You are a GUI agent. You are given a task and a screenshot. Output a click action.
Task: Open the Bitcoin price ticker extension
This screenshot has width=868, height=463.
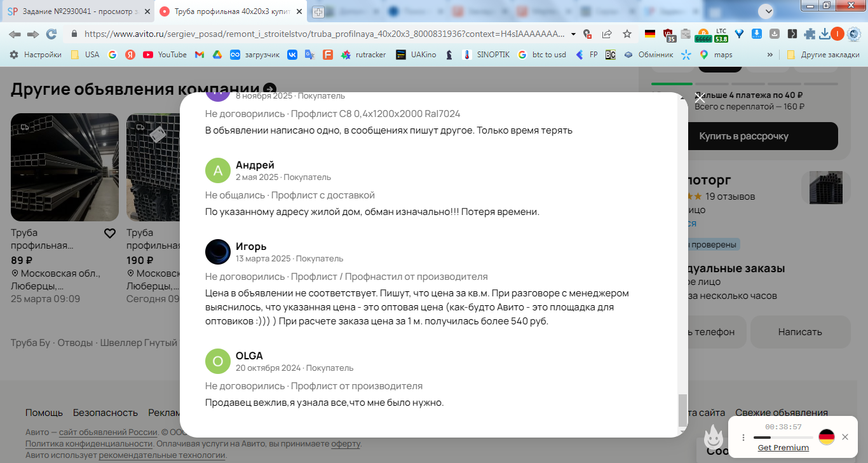click(x=703, y=34)
